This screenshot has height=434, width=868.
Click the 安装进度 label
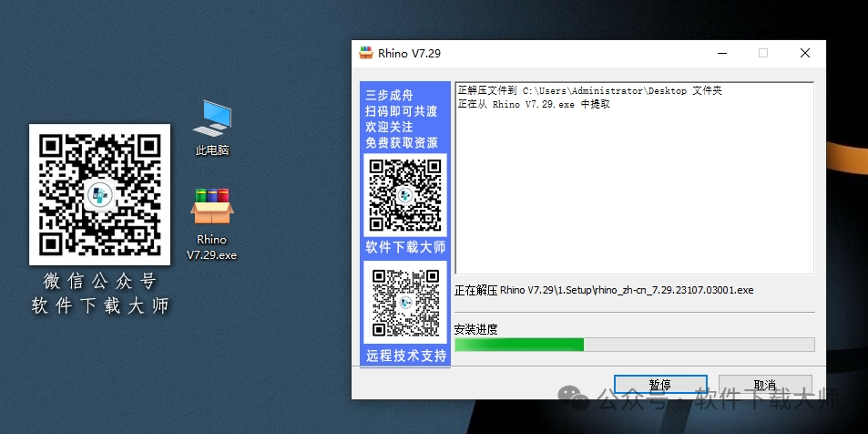point(476,329)
